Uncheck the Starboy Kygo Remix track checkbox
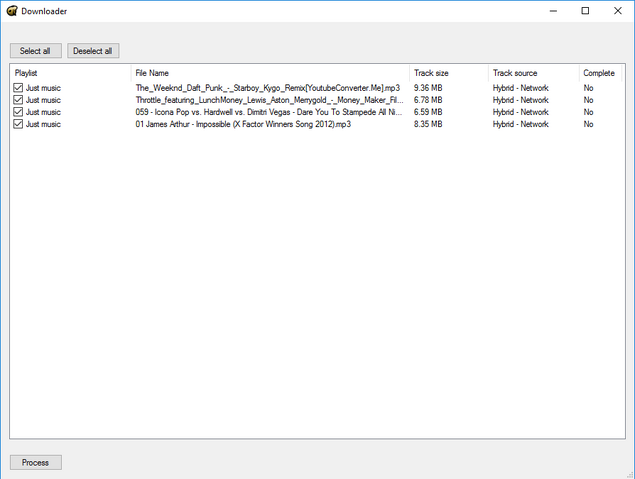This screenshot has height=479, width=635. pos(18,87)
